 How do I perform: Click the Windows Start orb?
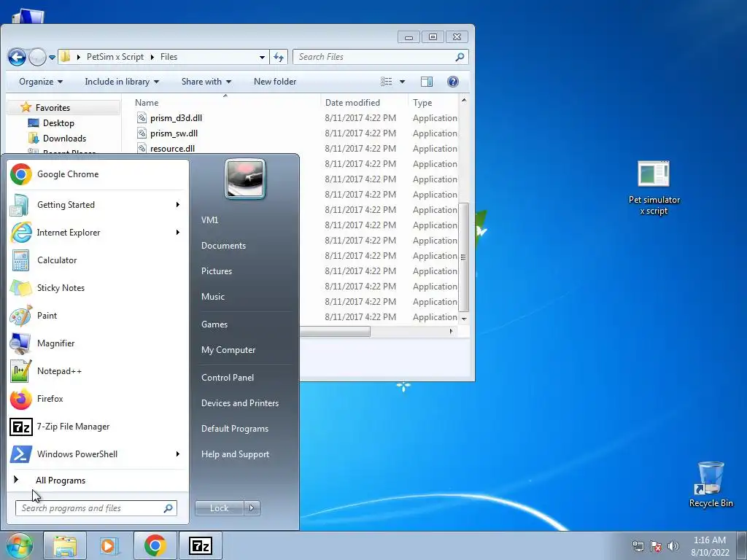pyautogui.click(x=19, y=545)
